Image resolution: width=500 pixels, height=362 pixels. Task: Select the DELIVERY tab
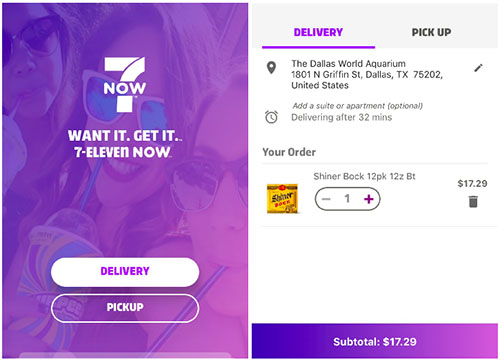[x=318, y=32]
